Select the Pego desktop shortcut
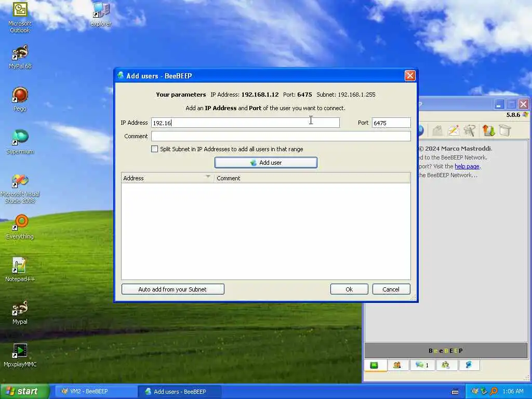The width and height of the screenshot is (532, 399). pos(20,99)
